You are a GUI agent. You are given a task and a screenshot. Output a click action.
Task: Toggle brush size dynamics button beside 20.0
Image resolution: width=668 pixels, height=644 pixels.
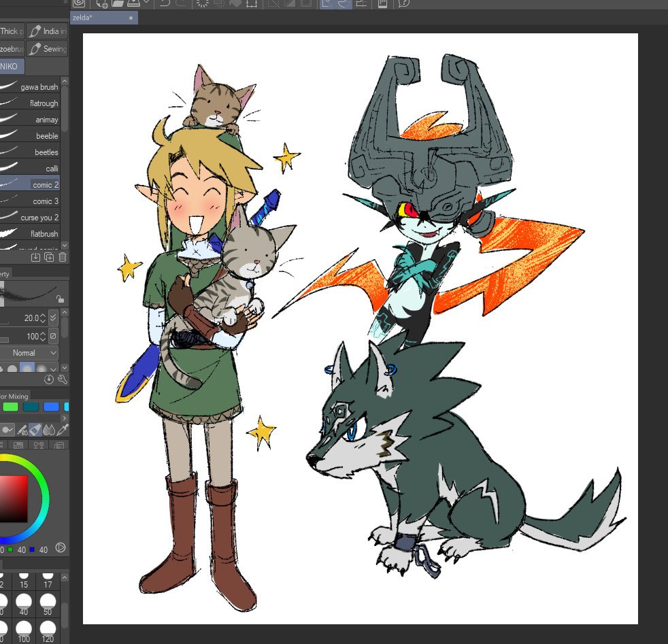click(x=54, y=318)
